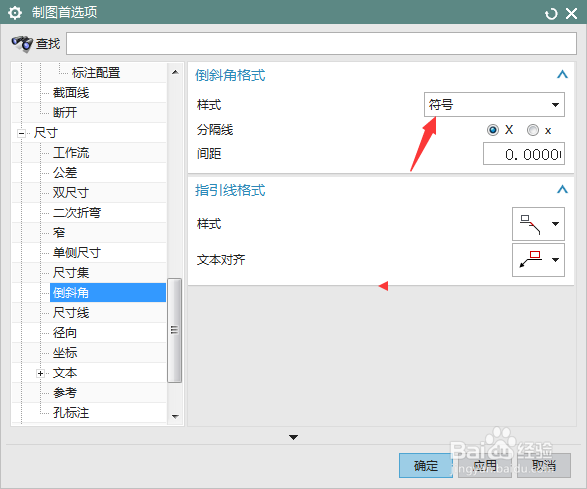The image size is (587, 489).
Task: Select 参考 in the tree
Action: pos(65,393)
